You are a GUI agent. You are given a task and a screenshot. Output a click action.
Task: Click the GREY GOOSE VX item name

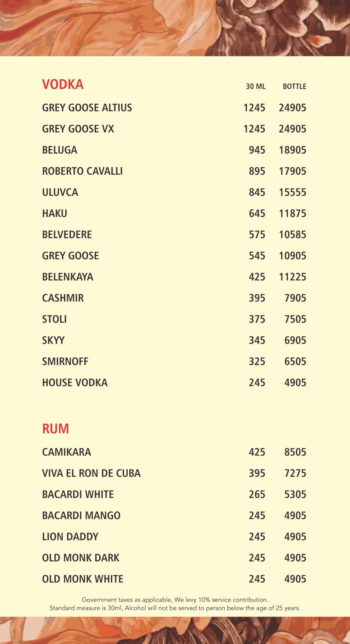(x=78, y=129)
